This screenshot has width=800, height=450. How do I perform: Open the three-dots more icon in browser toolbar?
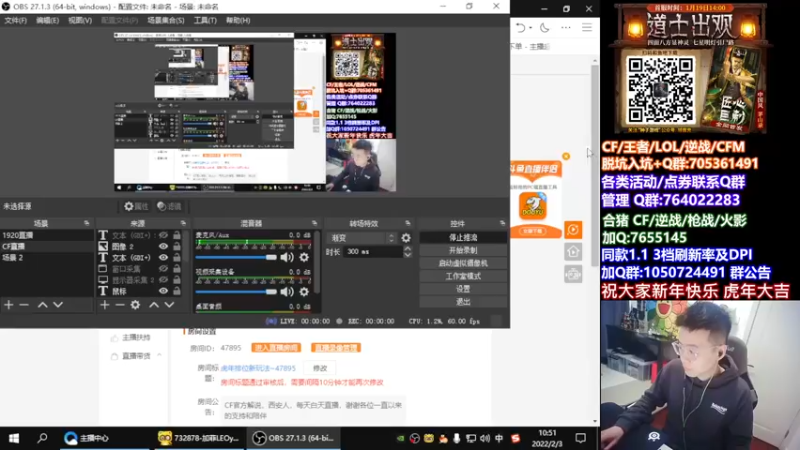point(566,28)
